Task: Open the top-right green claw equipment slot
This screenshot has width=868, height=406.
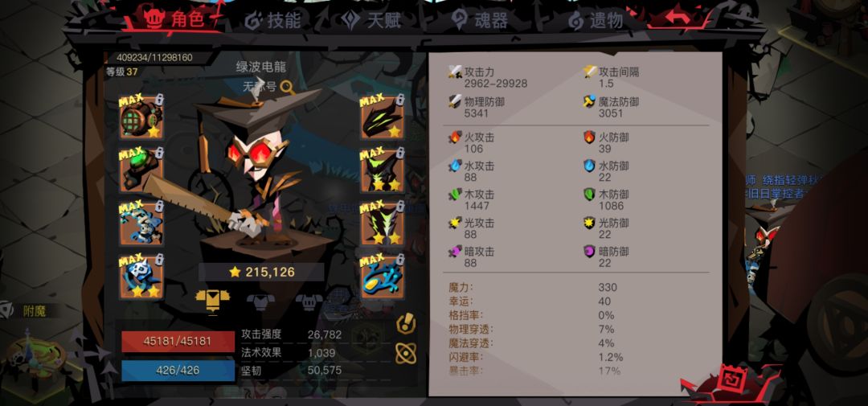Action: click(x=383, y=117)
